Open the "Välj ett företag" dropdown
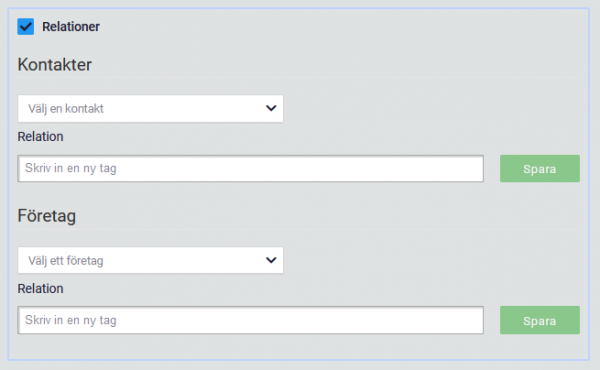Viewport: 600px width, 370px height. [x=150, y=260]
